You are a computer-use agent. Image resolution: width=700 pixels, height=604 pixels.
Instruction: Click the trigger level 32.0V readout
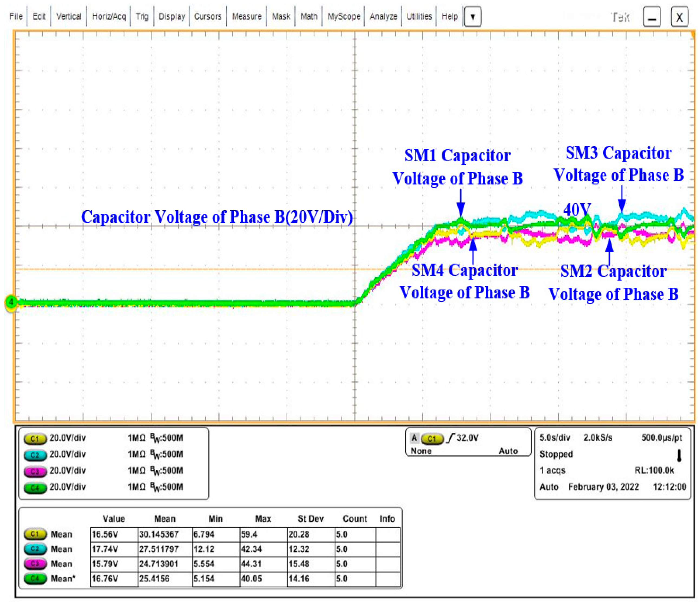pos(468,438)
